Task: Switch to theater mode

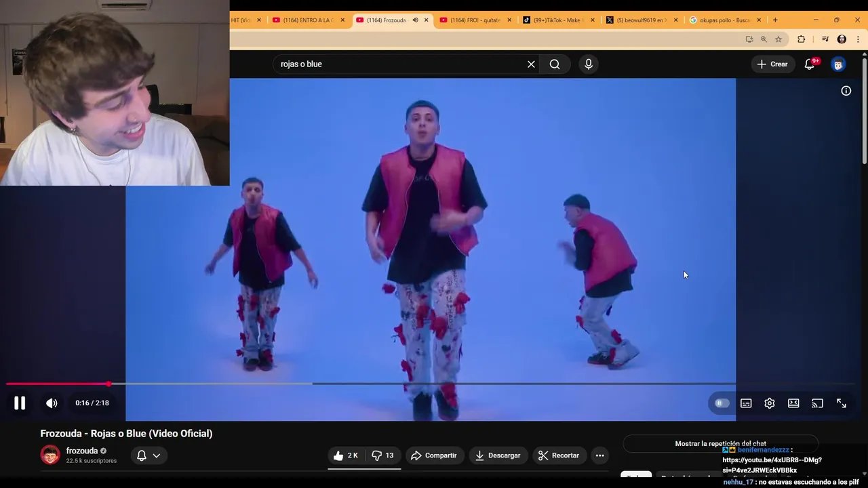Action: (793, 403)
